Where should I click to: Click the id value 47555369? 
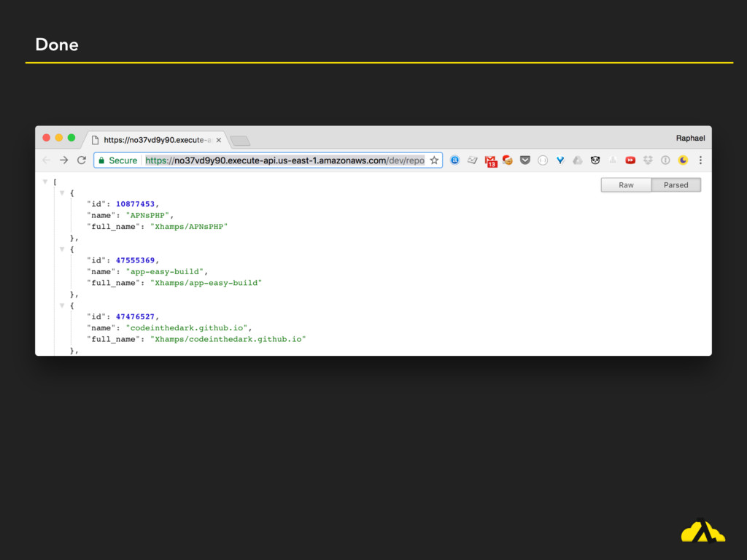point(135,260)
